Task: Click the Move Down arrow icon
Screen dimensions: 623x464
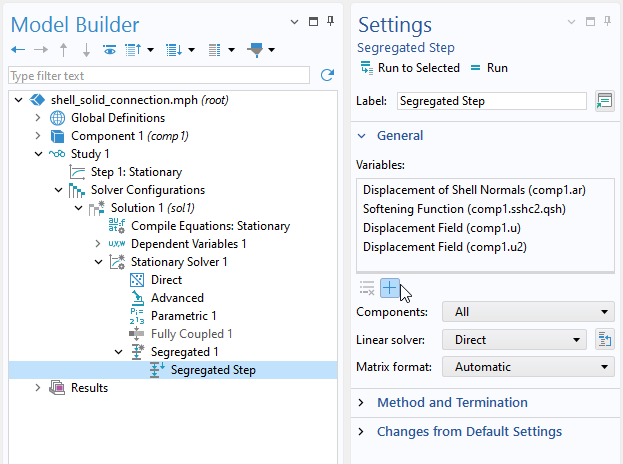Action: tap(86, 50)
